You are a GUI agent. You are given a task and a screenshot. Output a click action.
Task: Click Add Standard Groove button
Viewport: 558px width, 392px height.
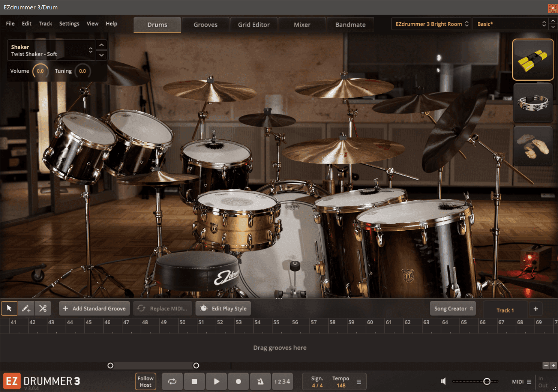[x=94, y=308]
